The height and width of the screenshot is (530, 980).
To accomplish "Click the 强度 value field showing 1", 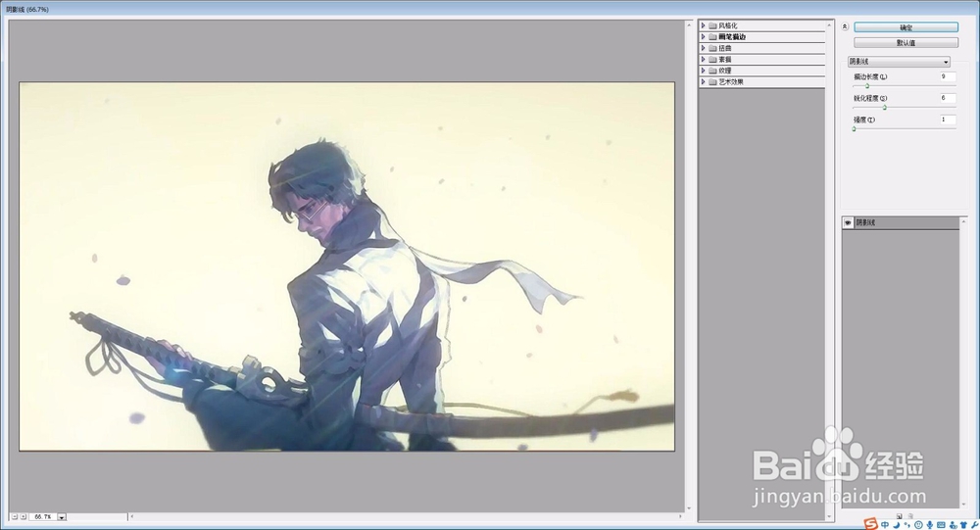I will pos(948,120).
